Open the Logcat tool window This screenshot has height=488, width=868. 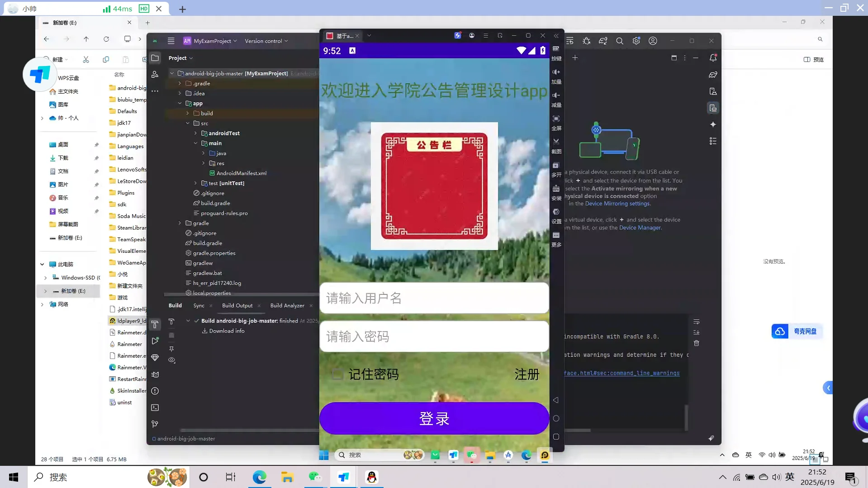pyautogui.click(x=155, y=375)
